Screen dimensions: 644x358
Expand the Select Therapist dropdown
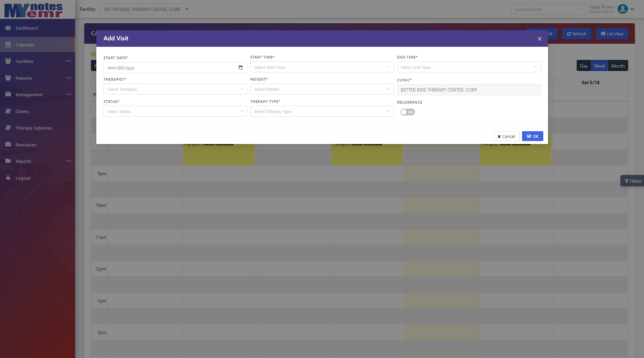[x=175, y=89]
